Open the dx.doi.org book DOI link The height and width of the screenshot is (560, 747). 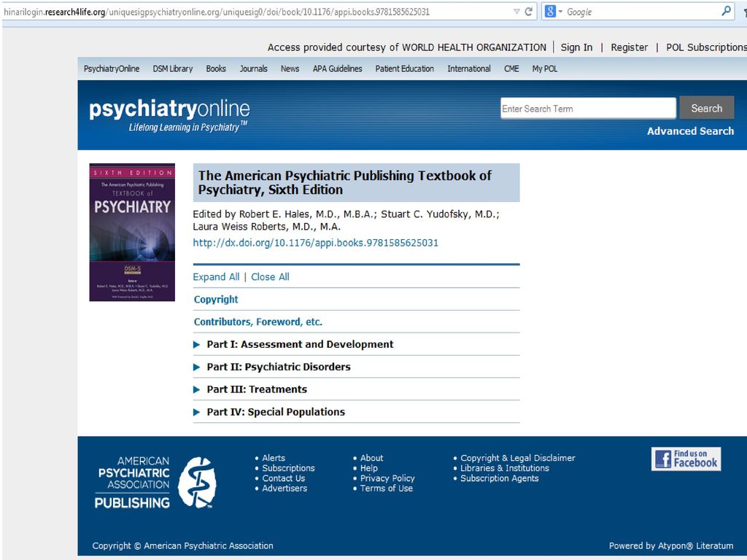315,243
